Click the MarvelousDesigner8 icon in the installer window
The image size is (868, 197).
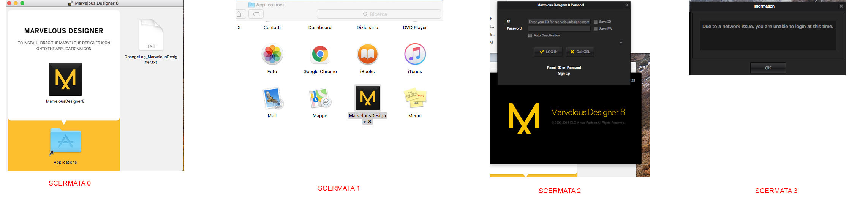(65, 79)
